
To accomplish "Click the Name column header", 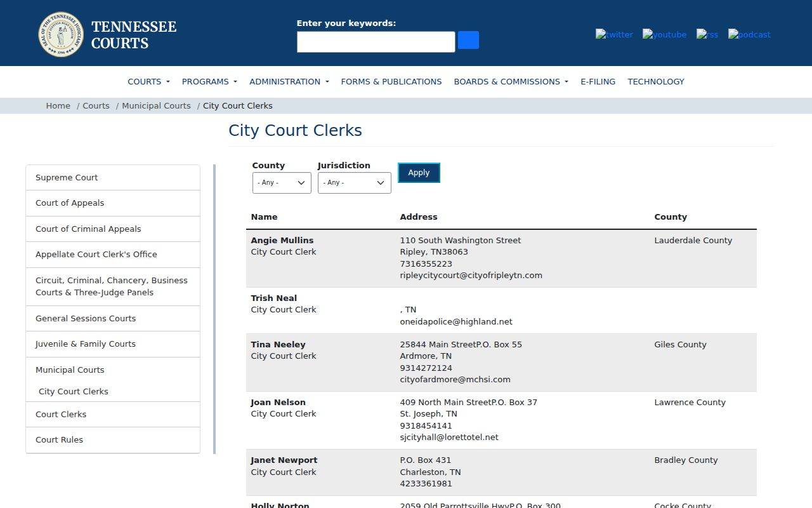I will (x=264, y=217).
